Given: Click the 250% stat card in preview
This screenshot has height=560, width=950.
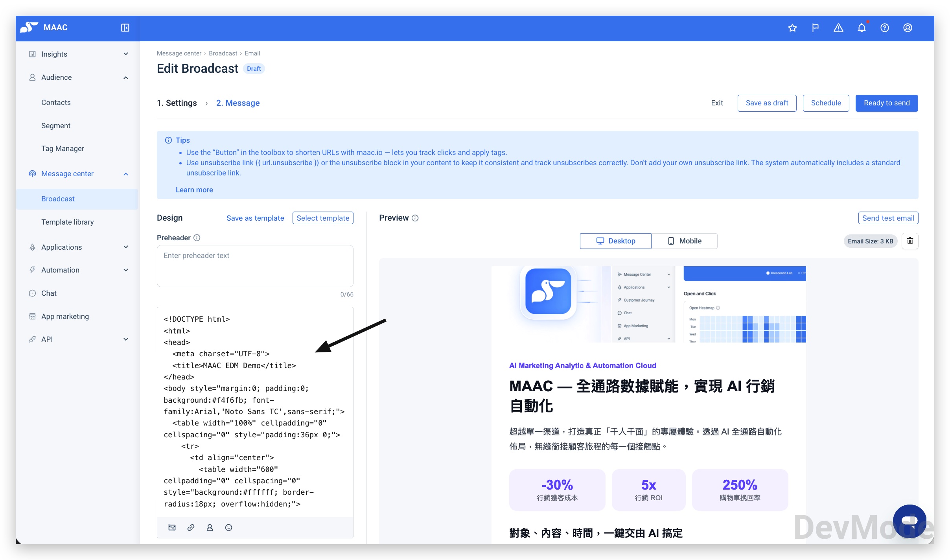Looking at the screenshot, I should [740, 490].
